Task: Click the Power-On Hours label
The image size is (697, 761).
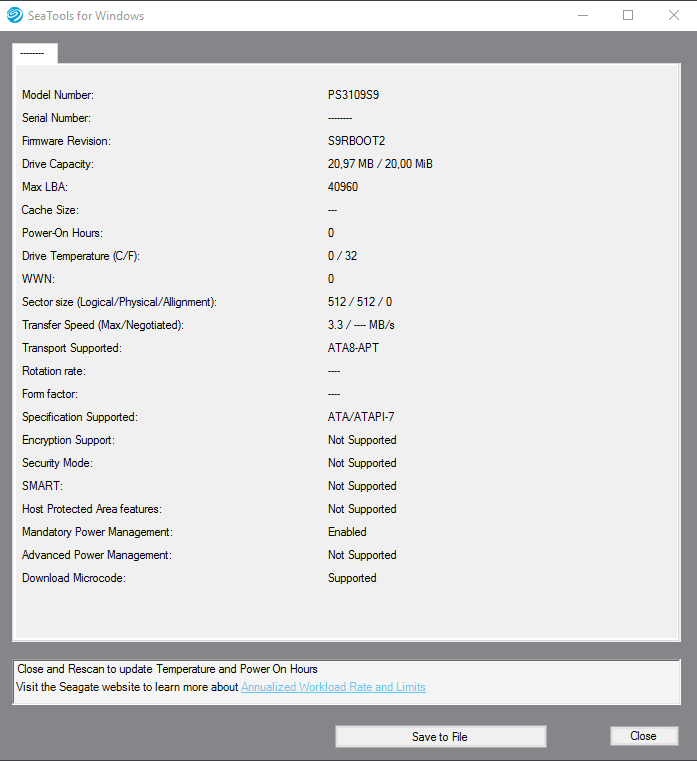Action: pyautogui.click(x=63, y=233)
